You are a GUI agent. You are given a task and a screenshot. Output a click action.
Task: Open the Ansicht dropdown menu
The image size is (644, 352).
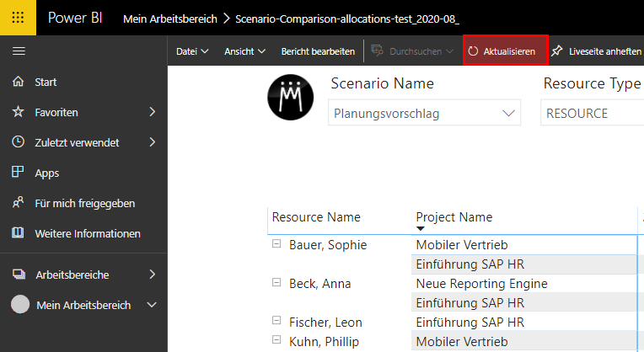244,51
